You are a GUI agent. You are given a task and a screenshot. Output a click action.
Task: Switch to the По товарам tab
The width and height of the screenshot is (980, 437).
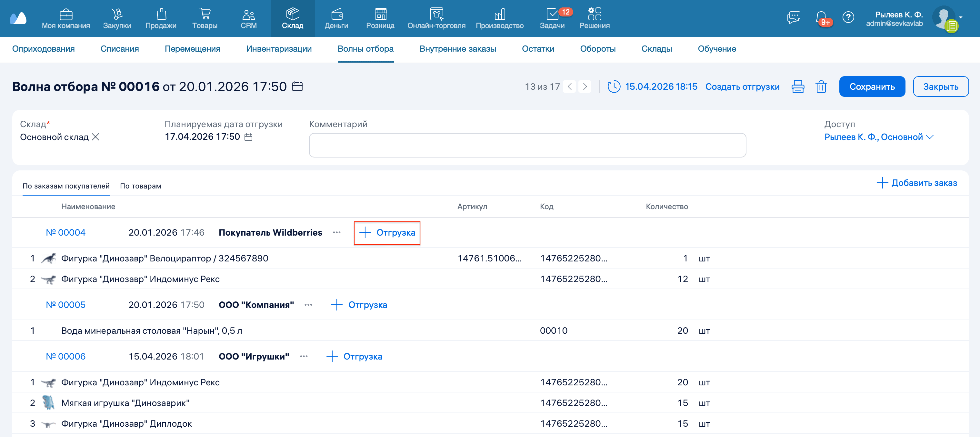[x=140, y=186]
